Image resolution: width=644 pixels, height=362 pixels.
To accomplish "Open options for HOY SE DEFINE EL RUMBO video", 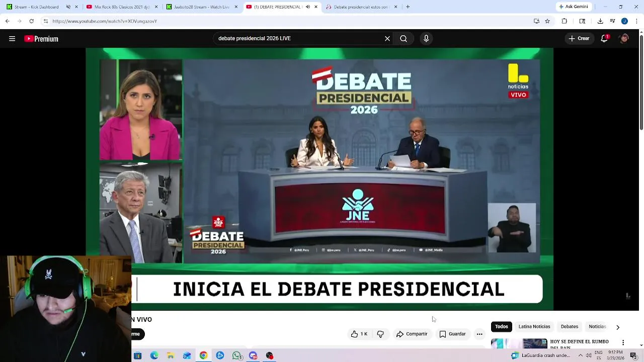I will pyautogui.click(x=623, y=343).
